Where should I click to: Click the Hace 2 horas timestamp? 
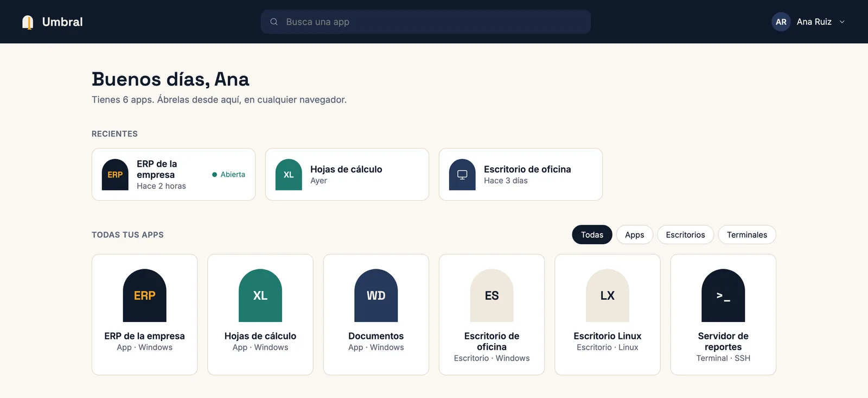coord(161,186)
